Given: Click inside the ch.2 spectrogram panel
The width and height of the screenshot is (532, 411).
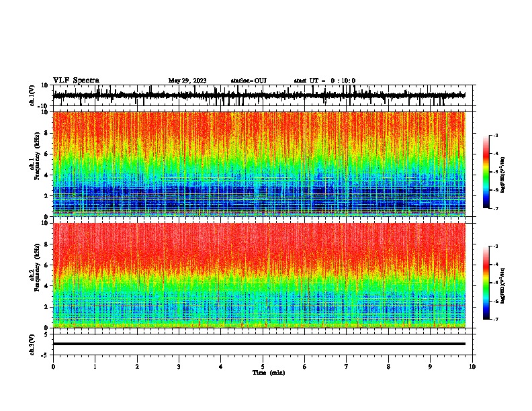Looking at the screenshot, I should point(259,275).
